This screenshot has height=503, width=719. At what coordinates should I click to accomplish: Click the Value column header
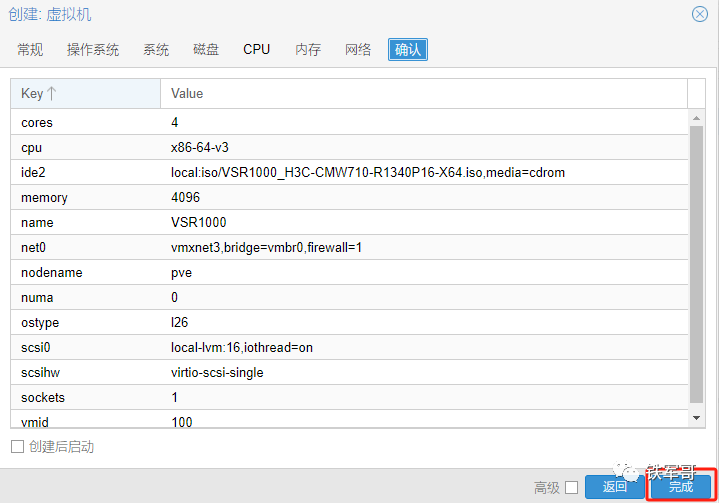[x=424, y=94]
